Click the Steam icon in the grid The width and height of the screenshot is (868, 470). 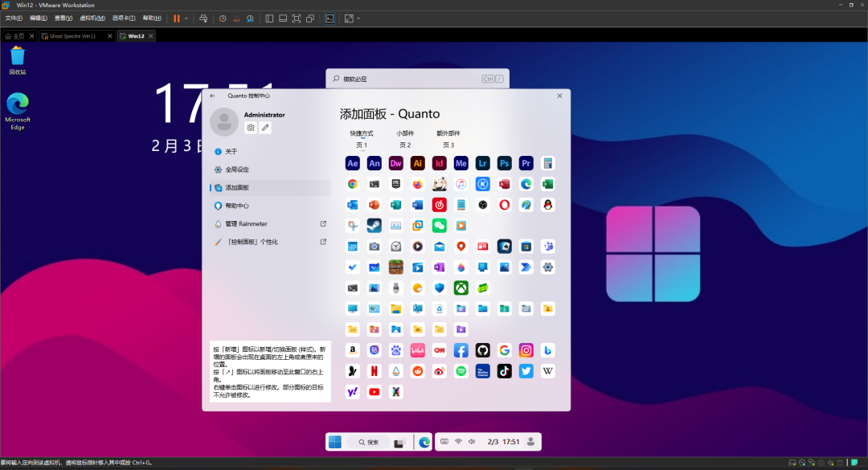[x=375, y=226]
